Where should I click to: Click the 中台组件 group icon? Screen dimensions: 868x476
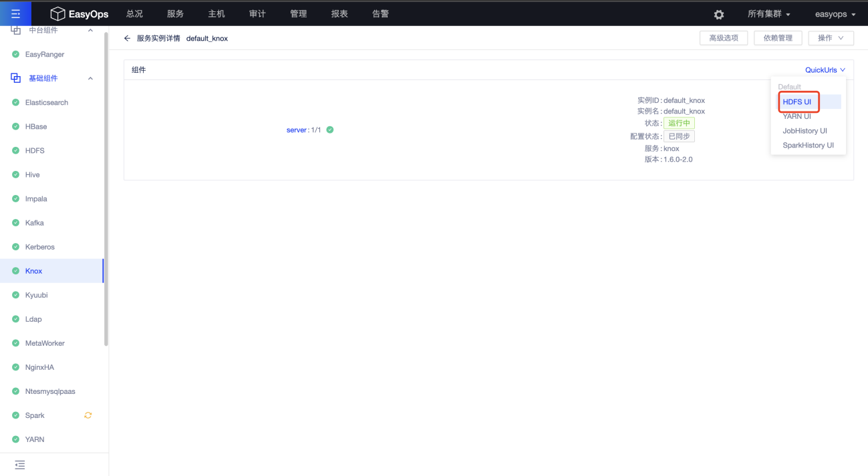coord(16,30)
